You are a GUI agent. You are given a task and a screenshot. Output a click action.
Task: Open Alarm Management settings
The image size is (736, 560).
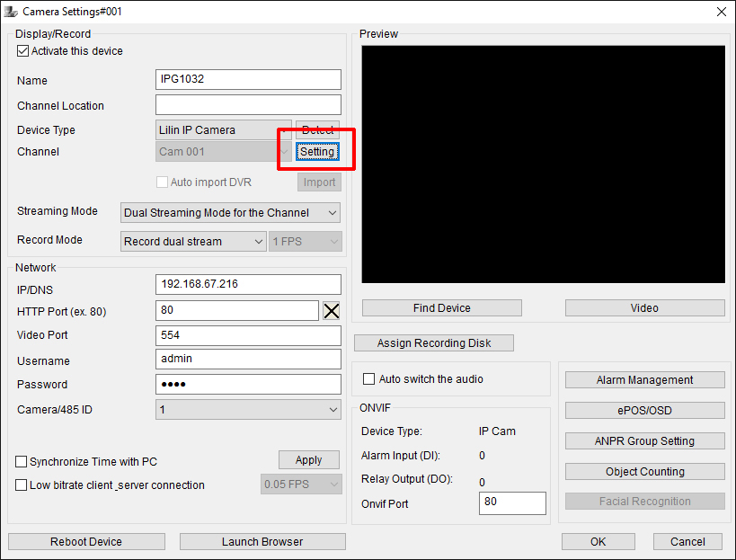coord(644,380)
